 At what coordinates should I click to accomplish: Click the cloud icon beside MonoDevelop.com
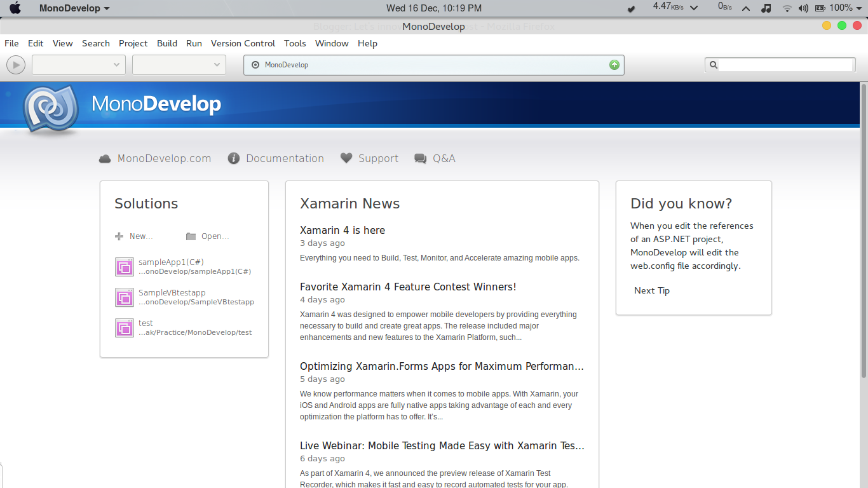[105, 159]
